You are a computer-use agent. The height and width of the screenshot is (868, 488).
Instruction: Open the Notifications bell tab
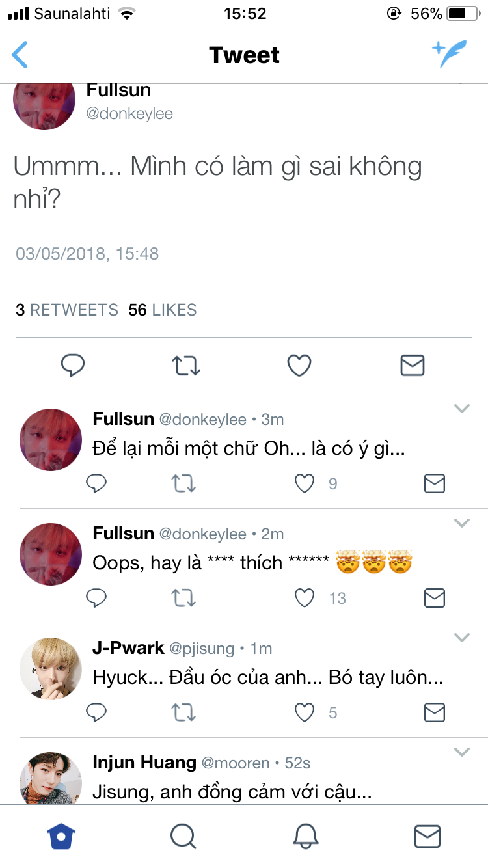(x=305, y=836)
